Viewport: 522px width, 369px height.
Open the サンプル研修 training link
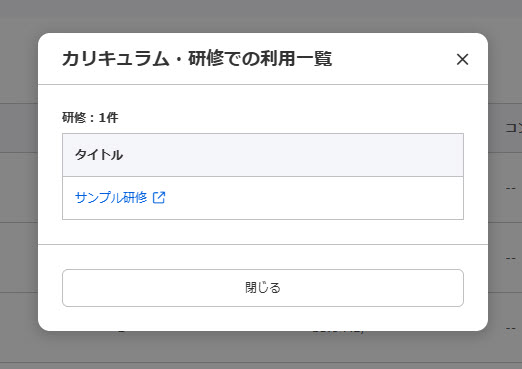point(111,197)
